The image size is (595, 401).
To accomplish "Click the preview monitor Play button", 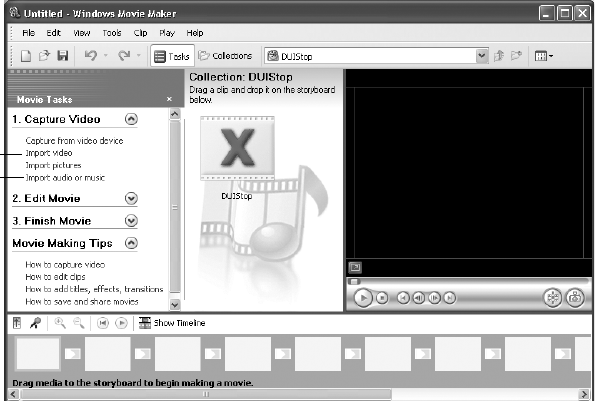I will 363,298.
